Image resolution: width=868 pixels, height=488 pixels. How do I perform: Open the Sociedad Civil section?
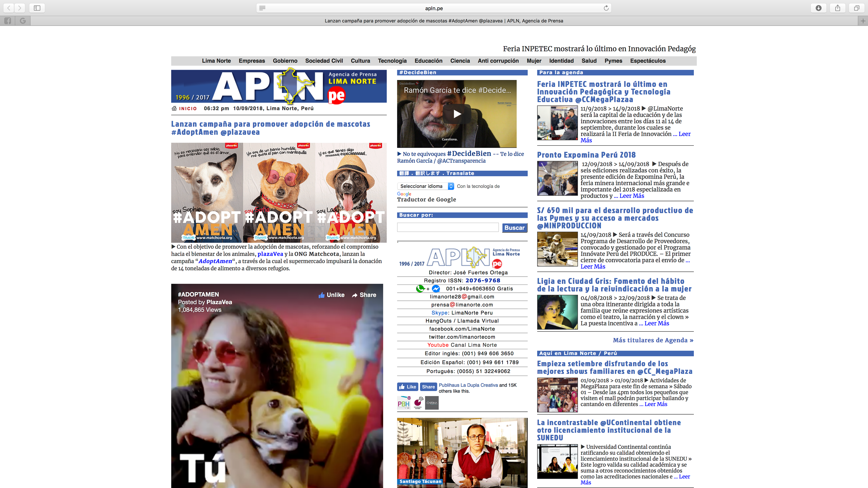click(324, 61)
